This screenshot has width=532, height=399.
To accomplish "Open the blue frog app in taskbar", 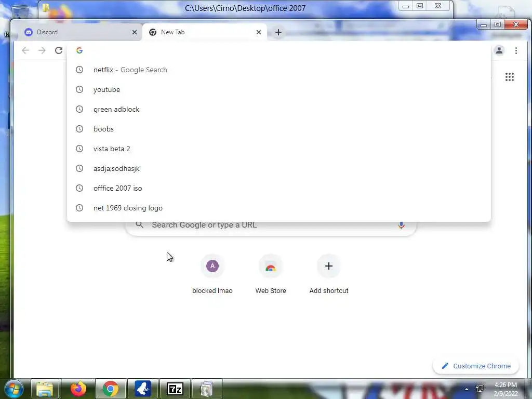I will pyautogui.click(x=143, y=389).
